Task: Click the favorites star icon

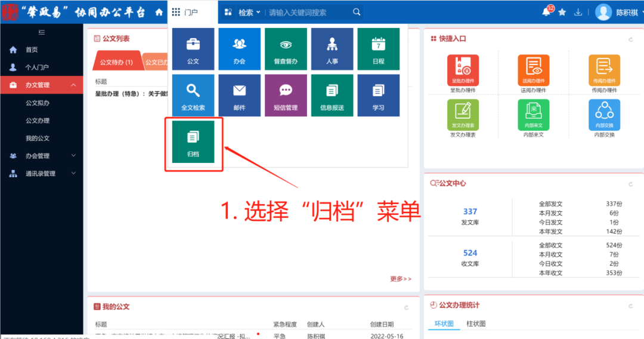Action: [x=562, y=13]
